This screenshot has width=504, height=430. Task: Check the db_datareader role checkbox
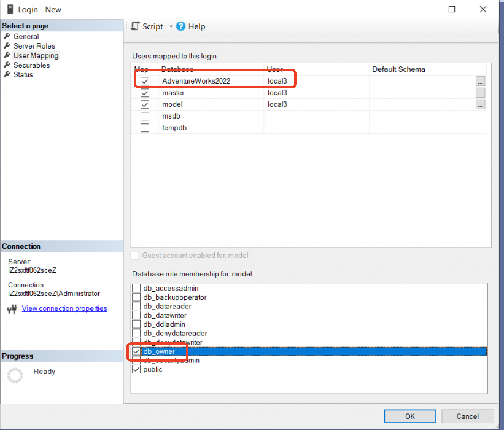[136, 307]
